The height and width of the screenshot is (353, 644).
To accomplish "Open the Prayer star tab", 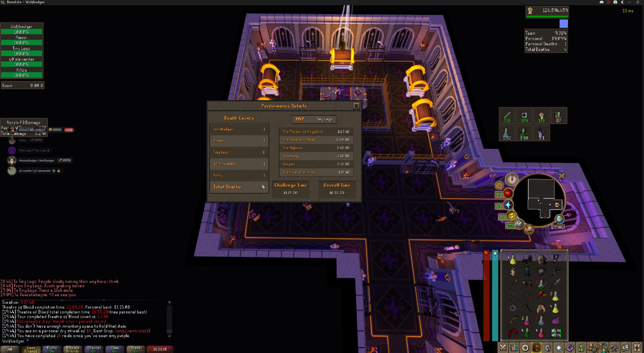I will (558, 348).
